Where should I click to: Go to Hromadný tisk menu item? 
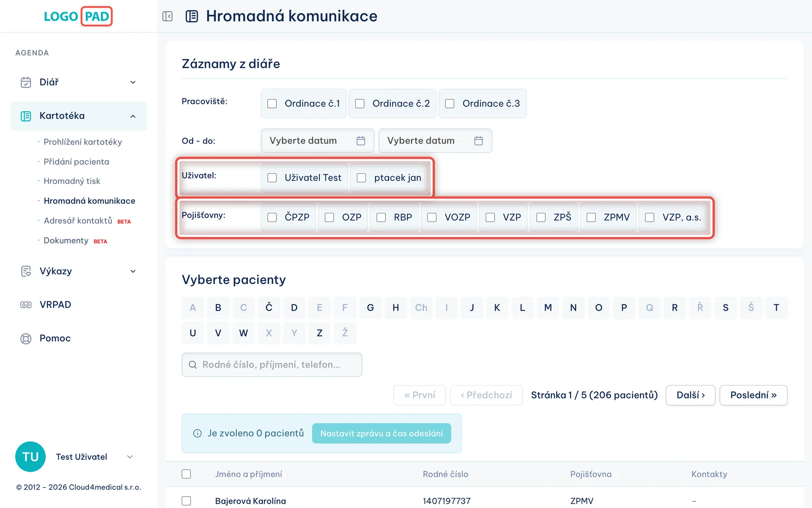pos(72,181)
